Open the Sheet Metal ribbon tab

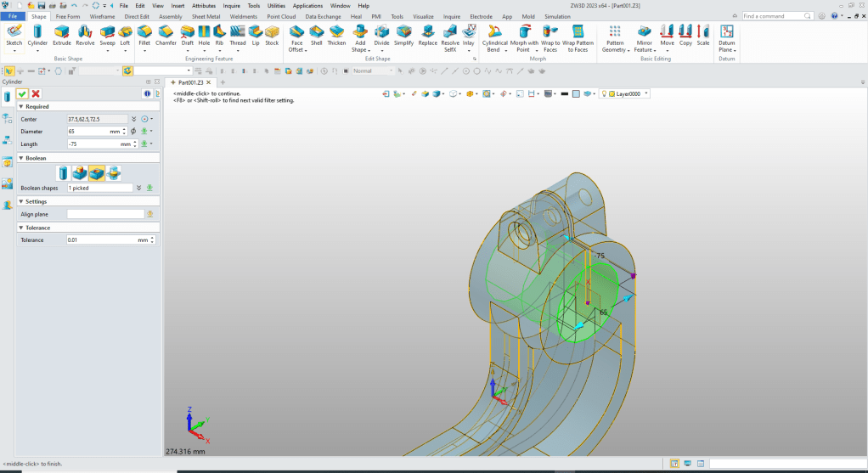[x=206, y=16]
